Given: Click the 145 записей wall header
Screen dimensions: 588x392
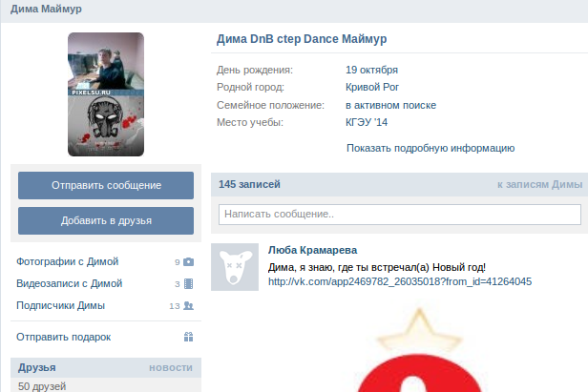Looking at the screenshot, I should pos(249,184).
